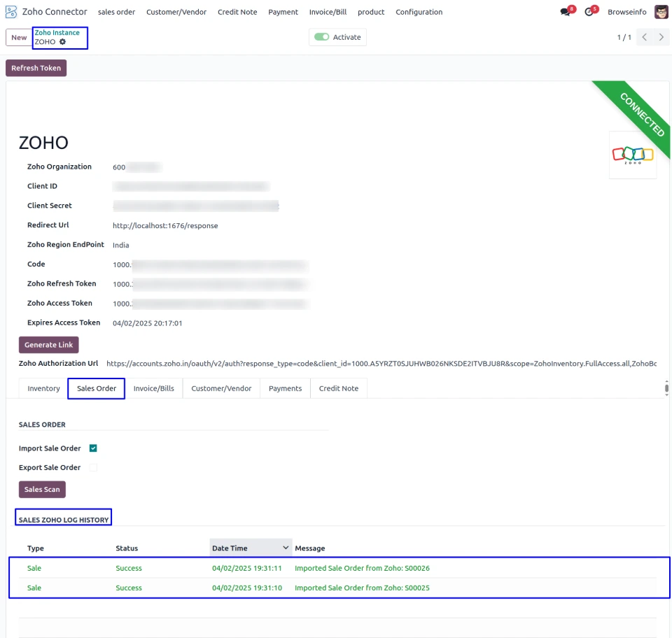
Task: Go to the previous record arrow
Action: pos(644,37)
